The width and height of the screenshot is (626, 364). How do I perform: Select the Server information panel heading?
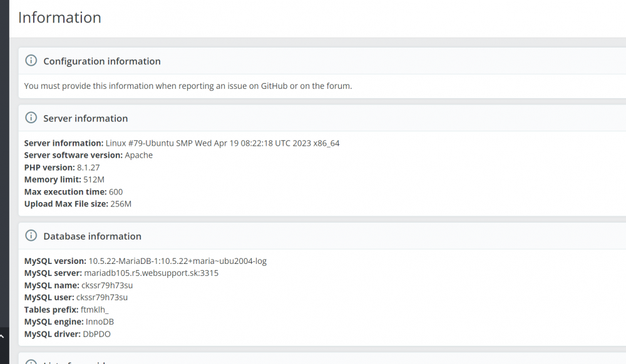coord(85,118)
